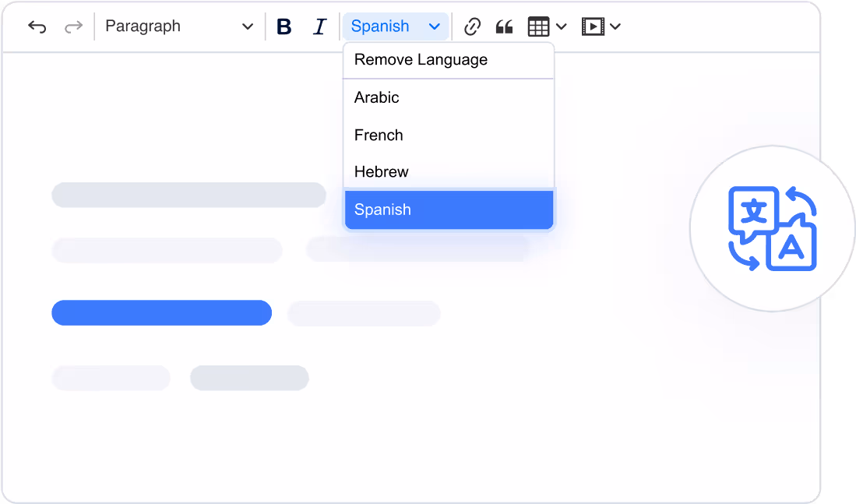
Task: Click the insert media film icon
Action: pos(593,26)
